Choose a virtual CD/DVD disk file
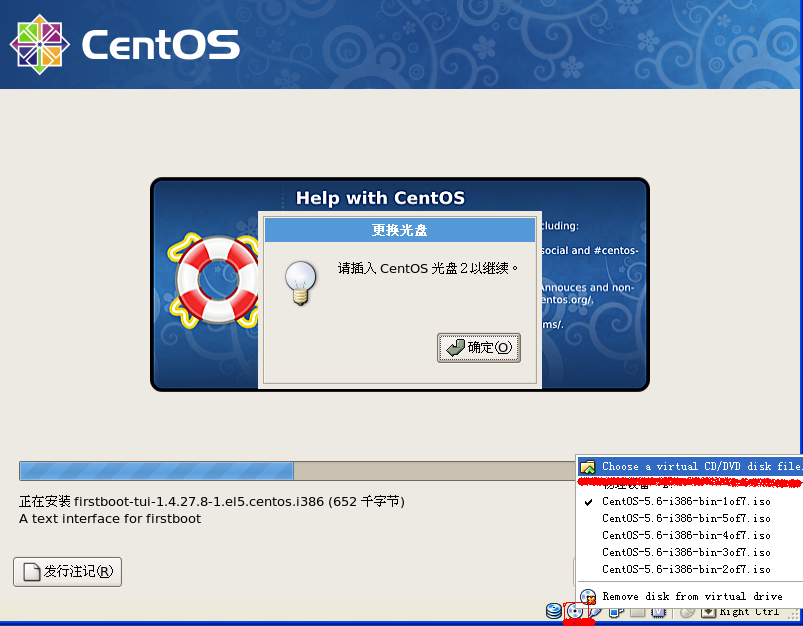 (690, 466)
